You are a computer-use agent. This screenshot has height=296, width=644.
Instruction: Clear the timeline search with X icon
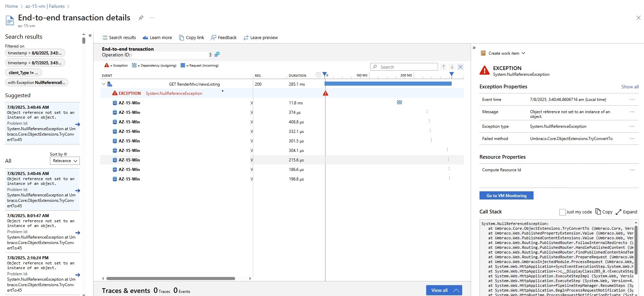point(460,67)
